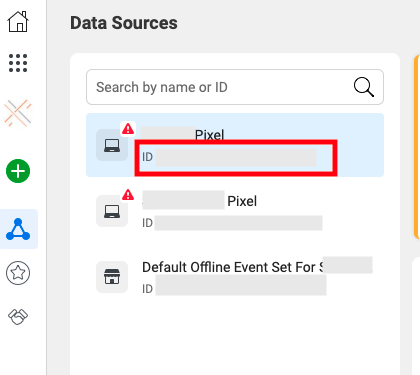Click the laptop icon of first Pixel

[x=112, y=145]
